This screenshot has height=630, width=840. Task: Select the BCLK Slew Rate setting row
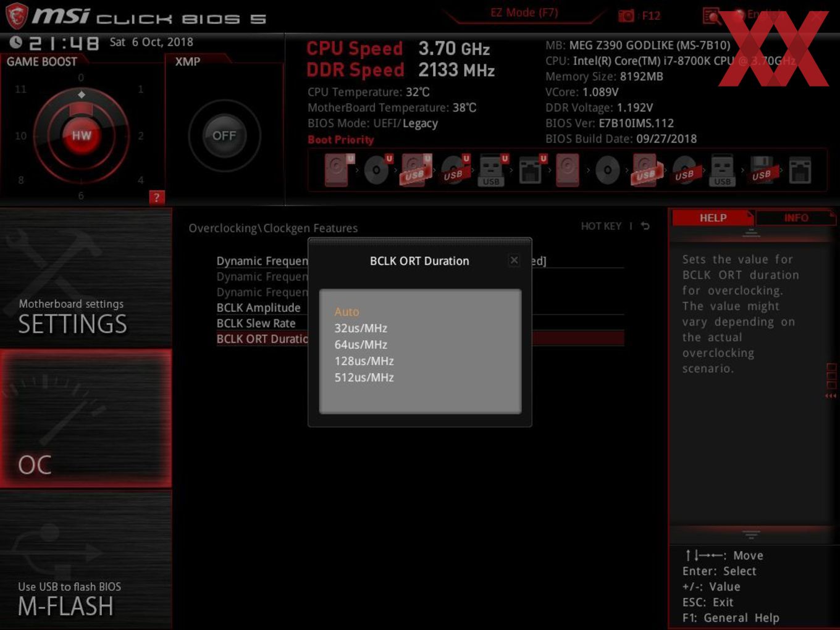(x=420, y=323)
